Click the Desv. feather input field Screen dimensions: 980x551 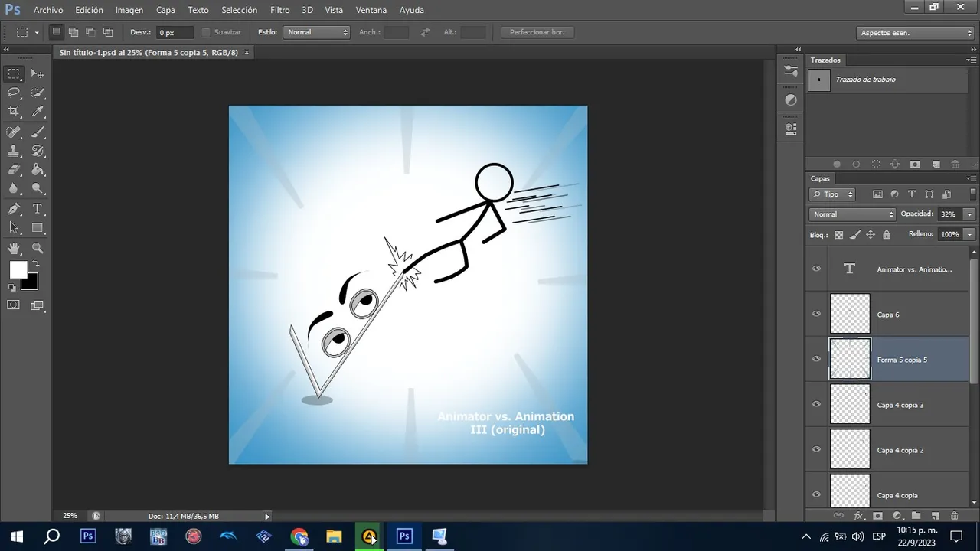tap(174, 33)
